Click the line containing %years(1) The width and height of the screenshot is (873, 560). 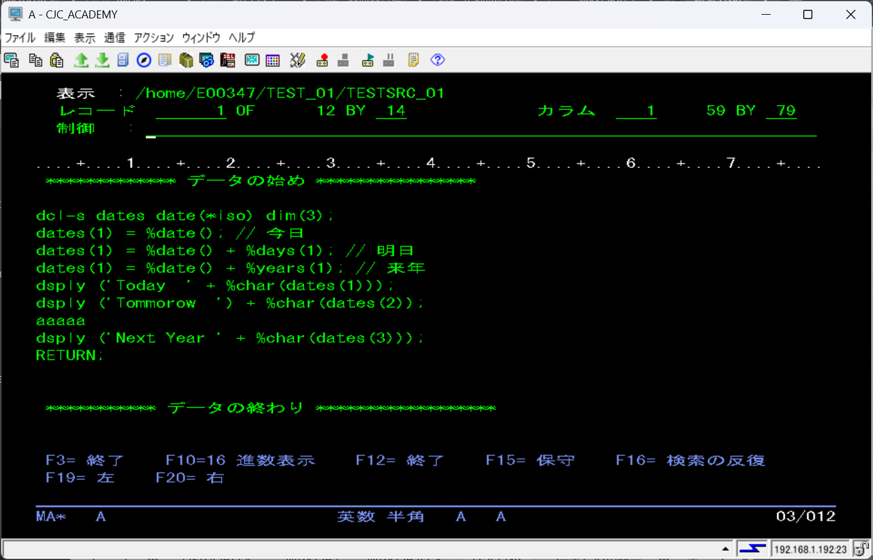point(230,268)
